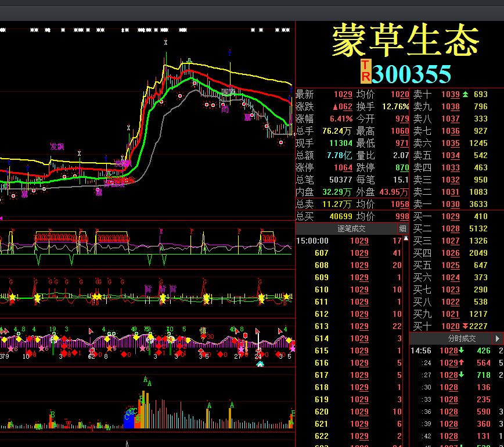Viewport: 504px width, 447px height.
Task: Click the 涨停 price 1064
Action: coord(343,167)
